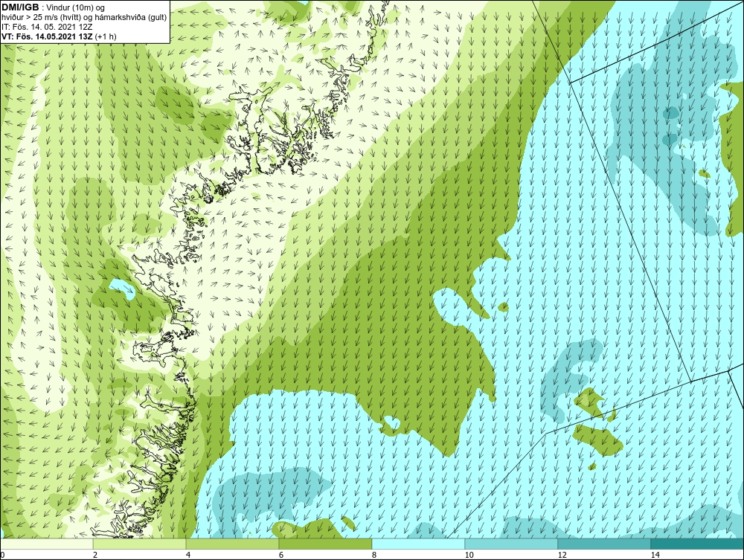Click the legend scale label '14'

pyautogui.click(x=655, y=555)
